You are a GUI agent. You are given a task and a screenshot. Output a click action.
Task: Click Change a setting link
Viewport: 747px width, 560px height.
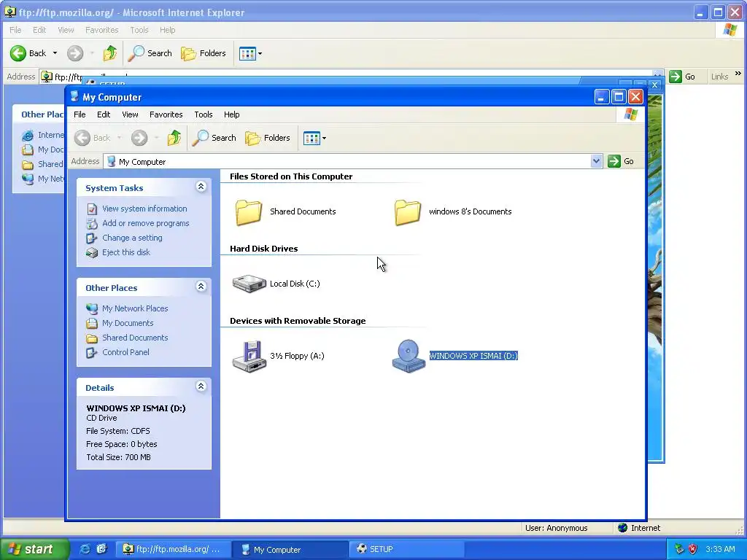coord(132,238)
